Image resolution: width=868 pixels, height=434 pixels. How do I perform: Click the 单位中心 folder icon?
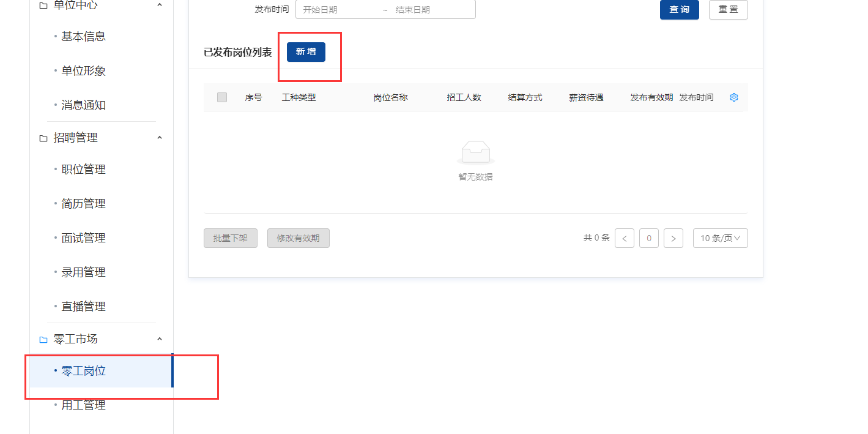click(43, 6)
